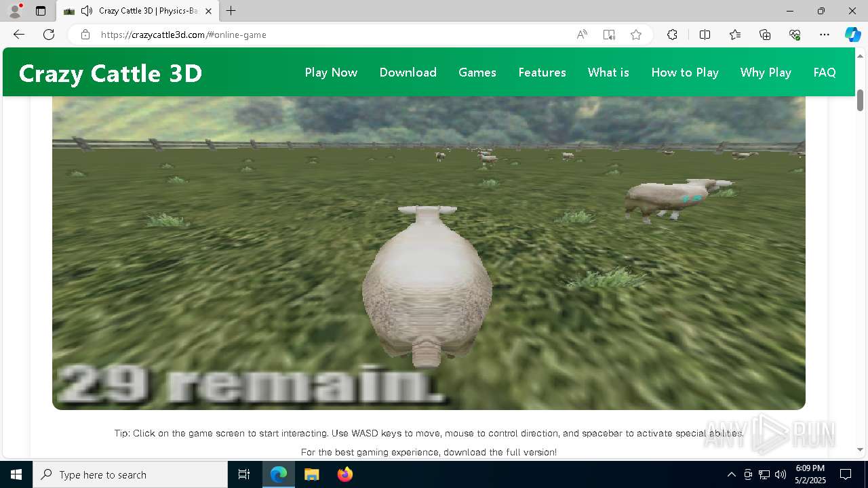This screenshot has height=488, width=868.
Task: Open the tab actions menu icon
Action: pyautogui.click(x=41, y=11)
